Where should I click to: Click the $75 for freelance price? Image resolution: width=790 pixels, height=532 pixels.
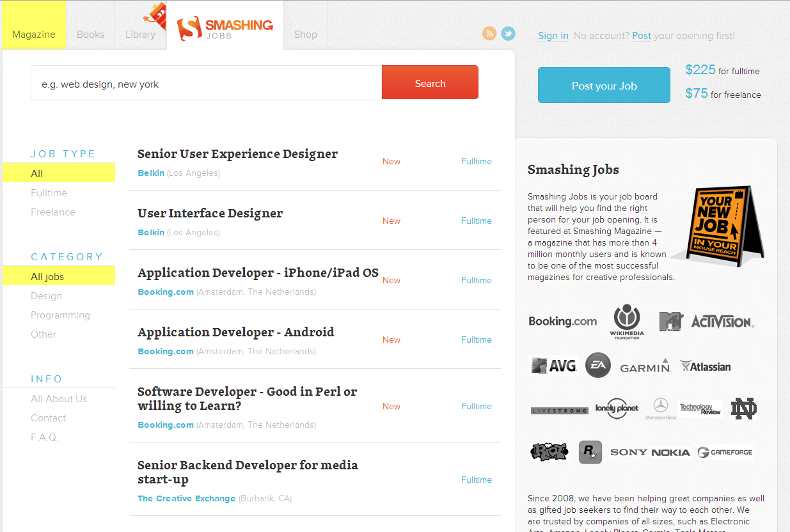[x=723, y=93]
